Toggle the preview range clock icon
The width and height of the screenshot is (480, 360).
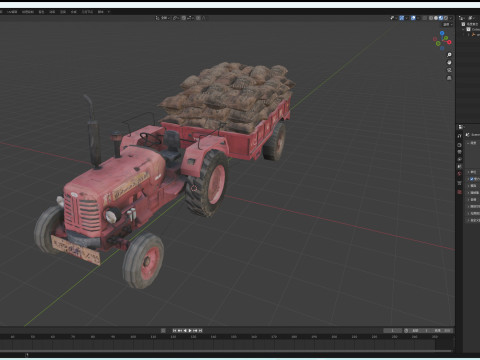tap(406, 331)
